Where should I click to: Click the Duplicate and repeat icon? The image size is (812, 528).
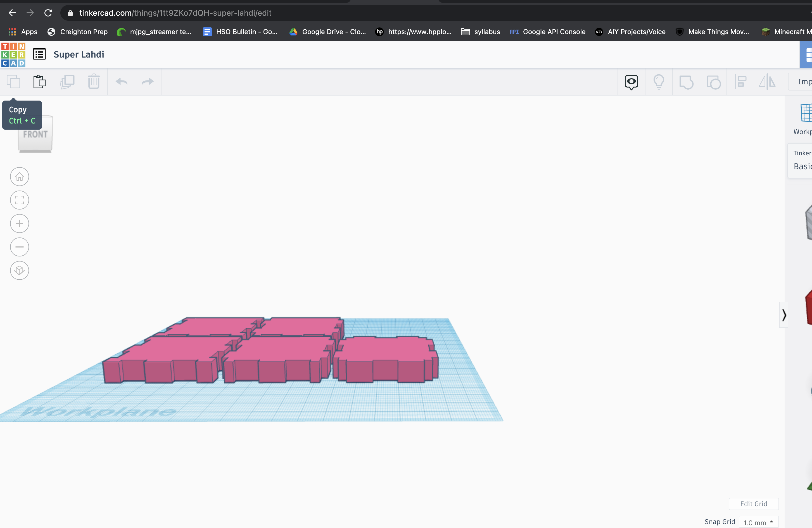67,82
